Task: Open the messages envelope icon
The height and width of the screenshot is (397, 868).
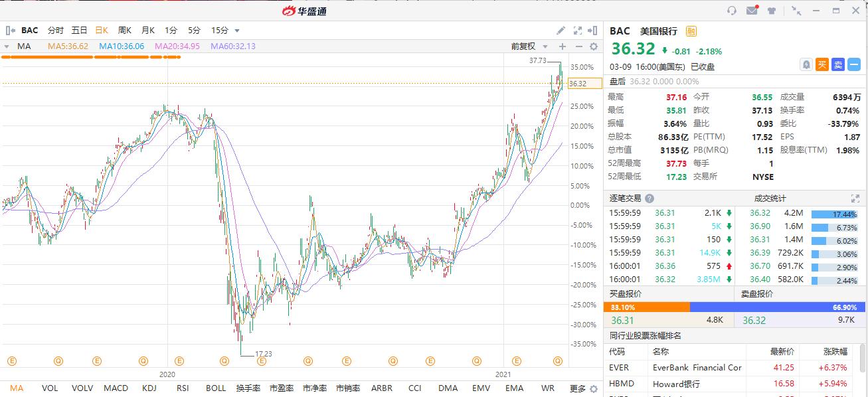Action: pyautogui.click(x=752, y=11)
